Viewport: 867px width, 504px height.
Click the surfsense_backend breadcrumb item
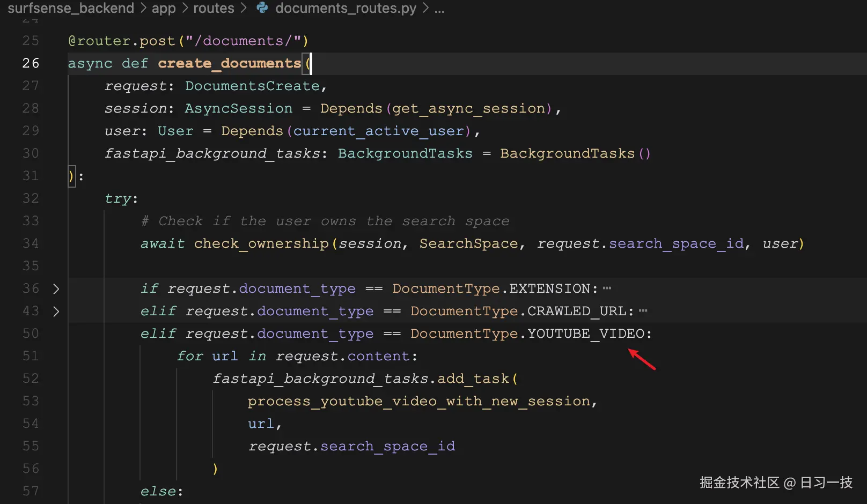[70, 8]
